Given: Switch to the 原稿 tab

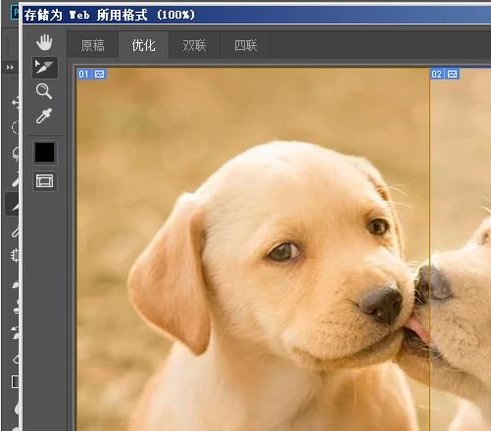Looking at the screenshot, I should coord(93,45).
